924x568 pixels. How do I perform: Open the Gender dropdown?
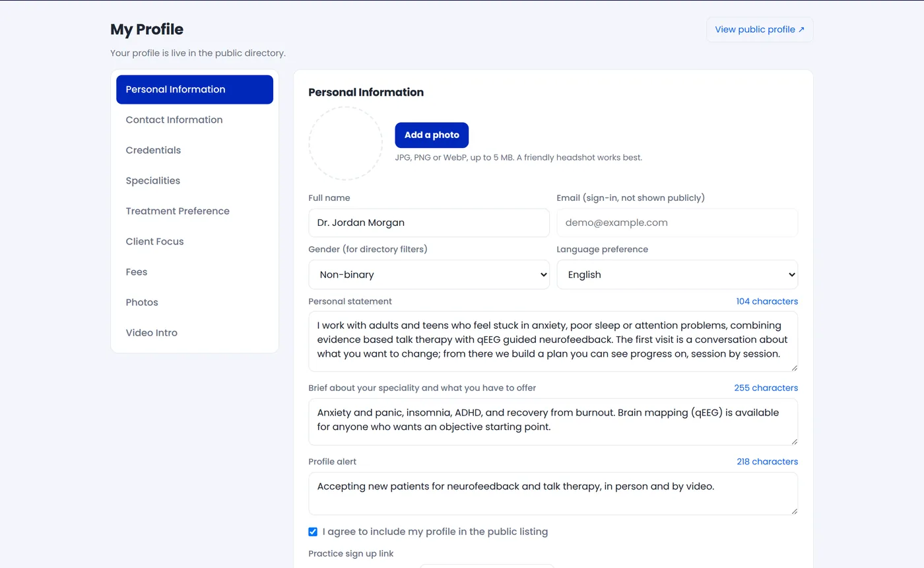pos(429,274)
